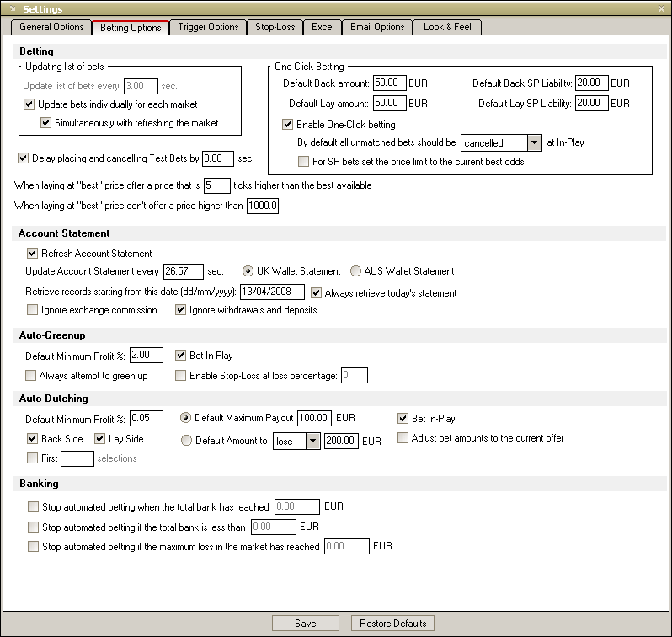Screen dimensions: 672x637
Task: Toggle Refresh Account Statement checkbox
Action: [x=32, y=254]
